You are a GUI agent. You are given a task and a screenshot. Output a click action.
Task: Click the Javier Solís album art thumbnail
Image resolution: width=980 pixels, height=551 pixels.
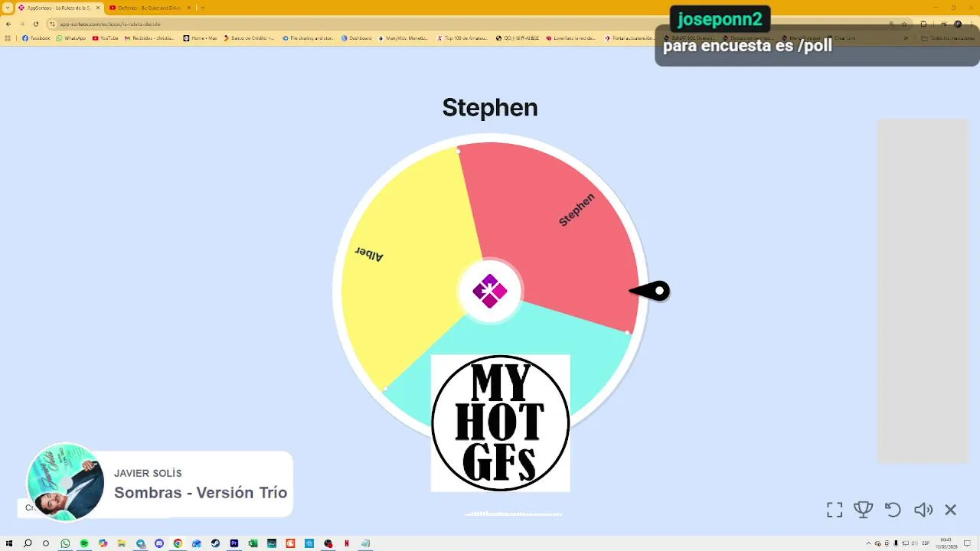click(x=65, y=482)
